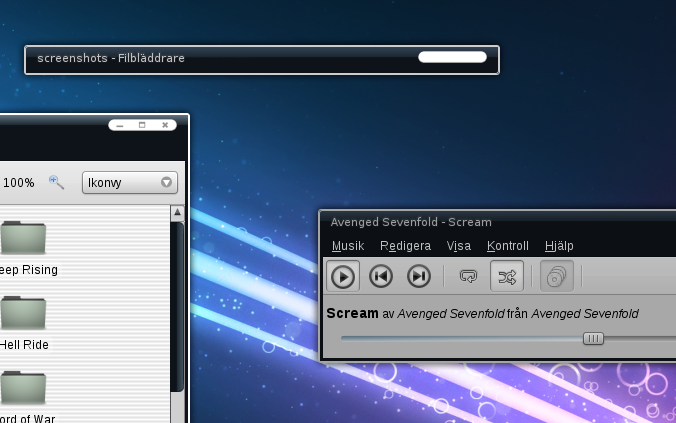Click the 100% zoom level text
676x423 pixels.
19,183
